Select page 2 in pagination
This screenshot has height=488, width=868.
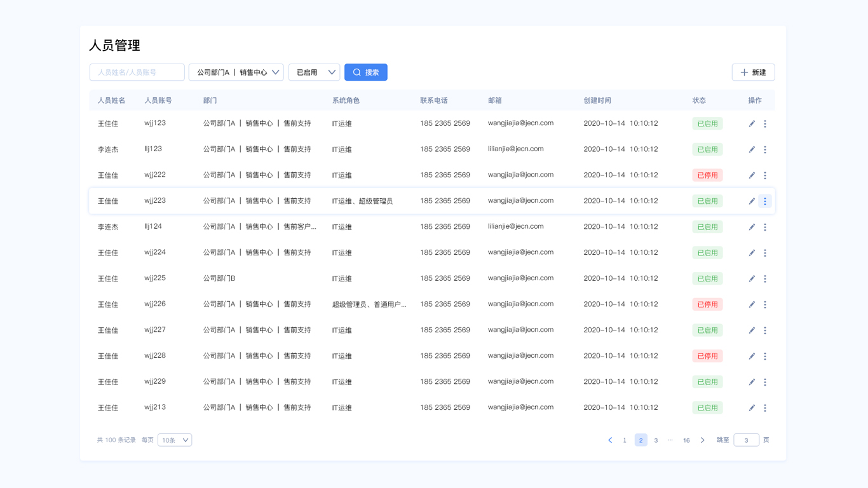pyautogui.click(x=641, y=440)
